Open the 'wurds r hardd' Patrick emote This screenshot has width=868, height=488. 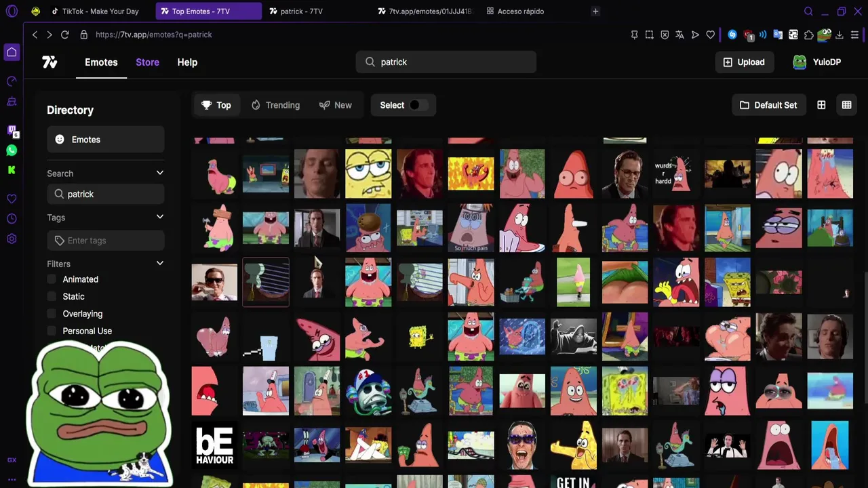(676, 174)
